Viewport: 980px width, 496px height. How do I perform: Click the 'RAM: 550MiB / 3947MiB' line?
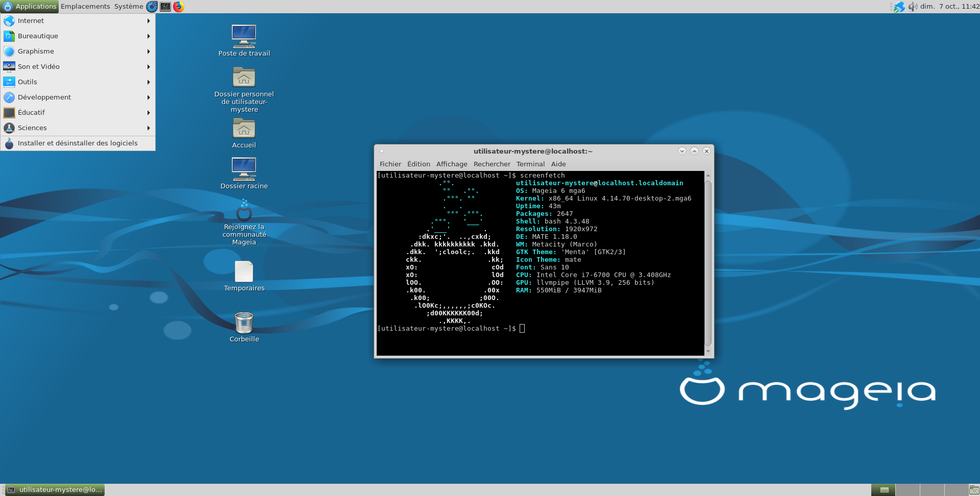point(559,290)
